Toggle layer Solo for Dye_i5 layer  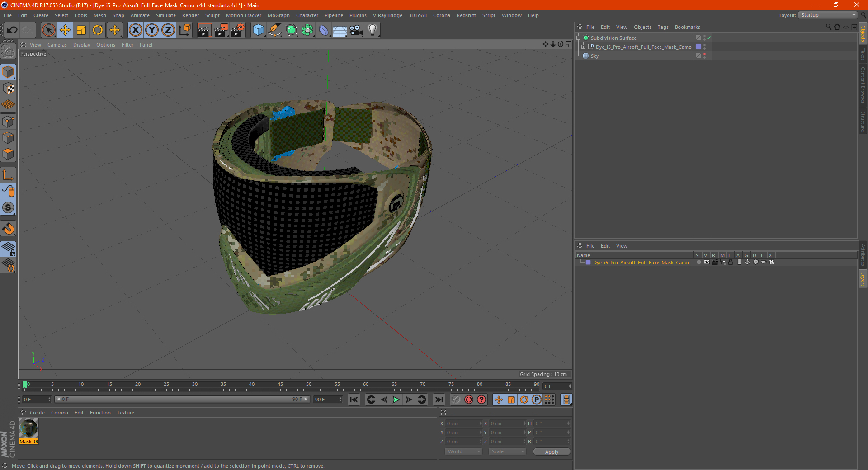coord(699,263)
